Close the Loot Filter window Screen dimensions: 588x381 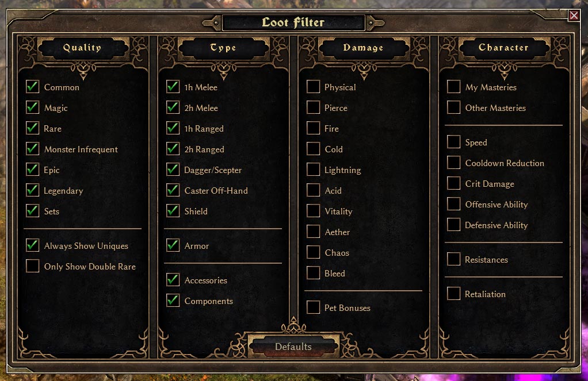tap(574, 16)
